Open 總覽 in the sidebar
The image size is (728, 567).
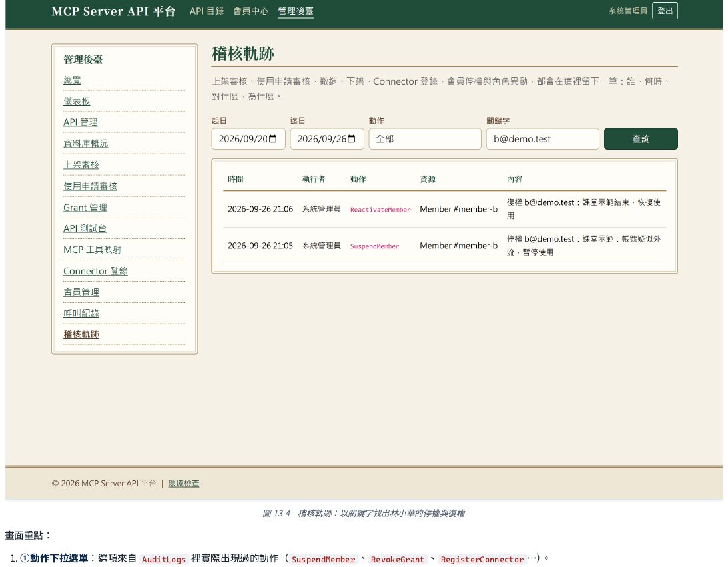[72, 80]
